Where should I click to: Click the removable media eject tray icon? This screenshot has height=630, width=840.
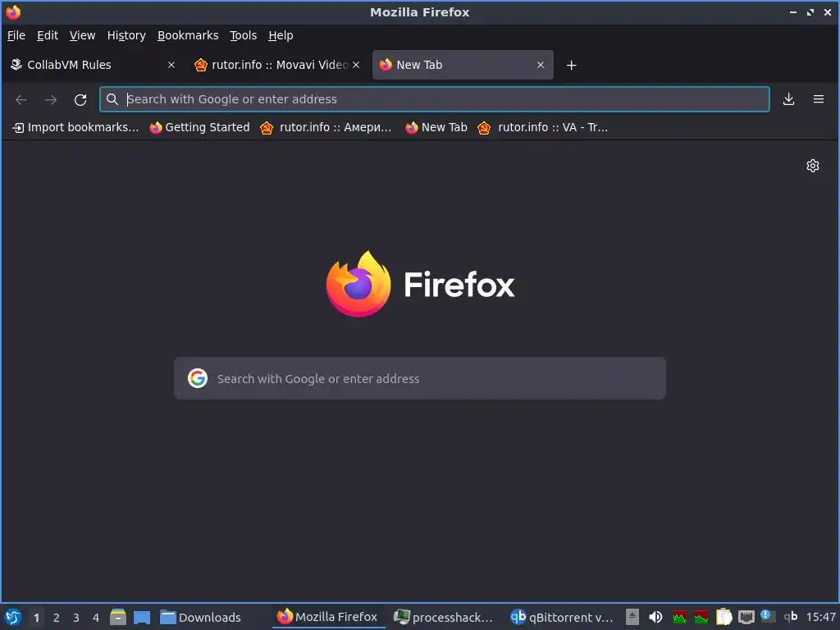point(632,617)
